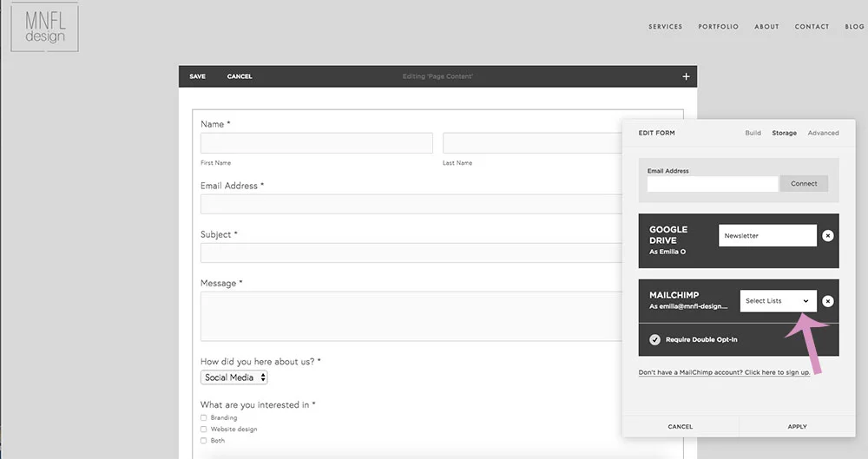868x459 pixels.
Task: Check the Website design option
Action: pos(203,429)
